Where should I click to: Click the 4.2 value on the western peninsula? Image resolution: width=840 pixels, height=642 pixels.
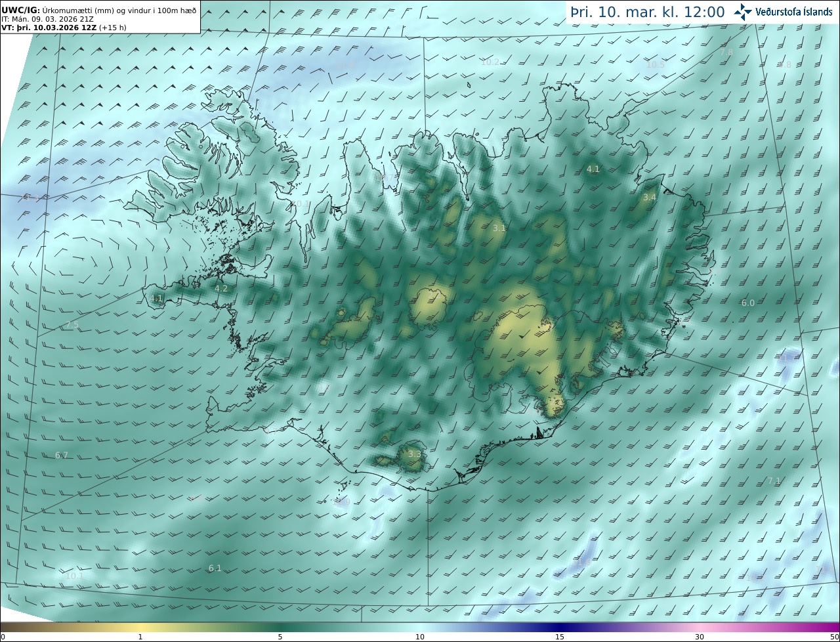(221, 288)
